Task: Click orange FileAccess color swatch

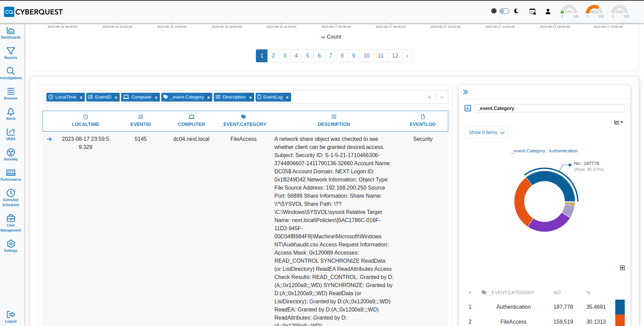Action: (620, 321)
